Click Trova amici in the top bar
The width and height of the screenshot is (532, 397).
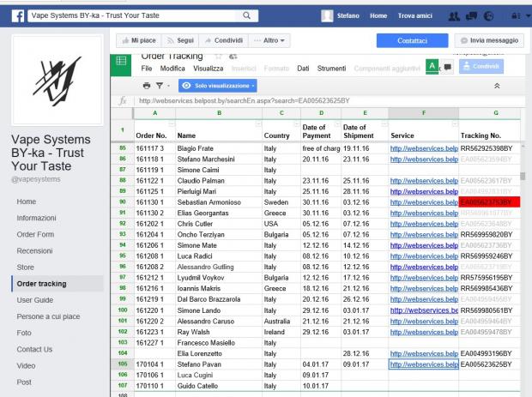(x=415, y=16)
